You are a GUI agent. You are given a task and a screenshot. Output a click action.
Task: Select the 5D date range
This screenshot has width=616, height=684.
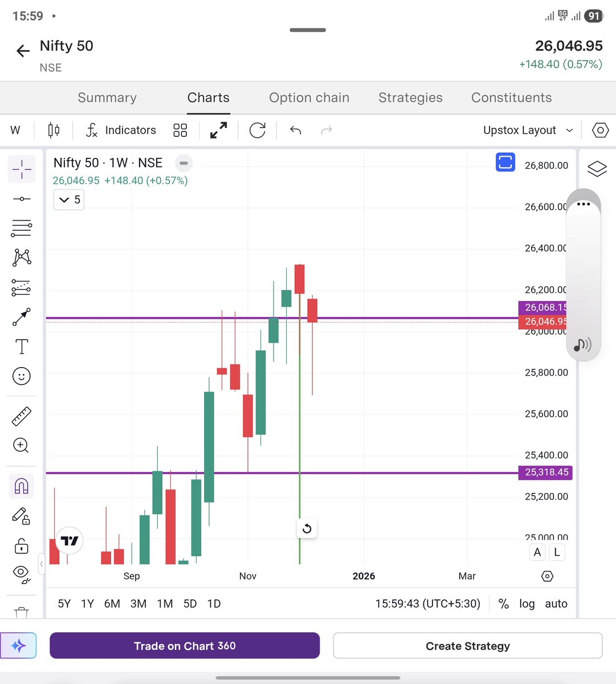[190, 604]
